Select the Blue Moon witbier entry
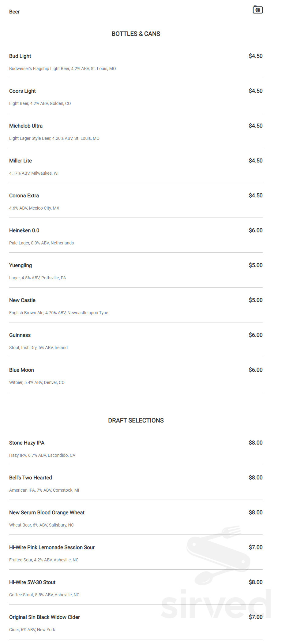 pos(21,370)
